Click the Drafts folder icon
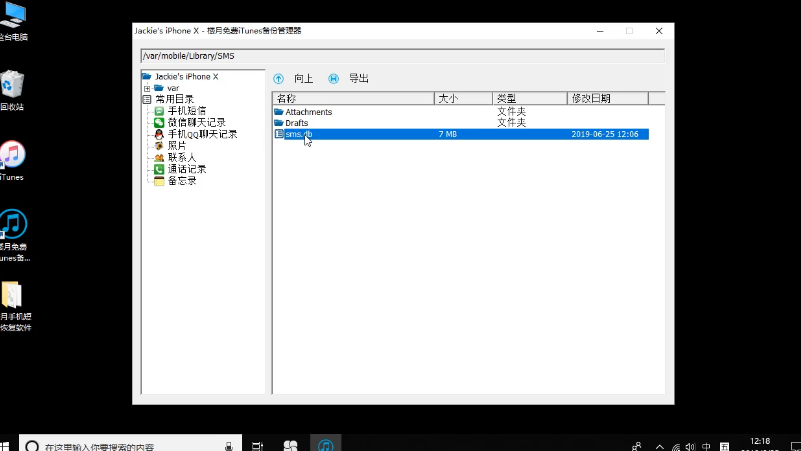Image resolution: width=801 pixels, height=451 pixels. point(279,123)
